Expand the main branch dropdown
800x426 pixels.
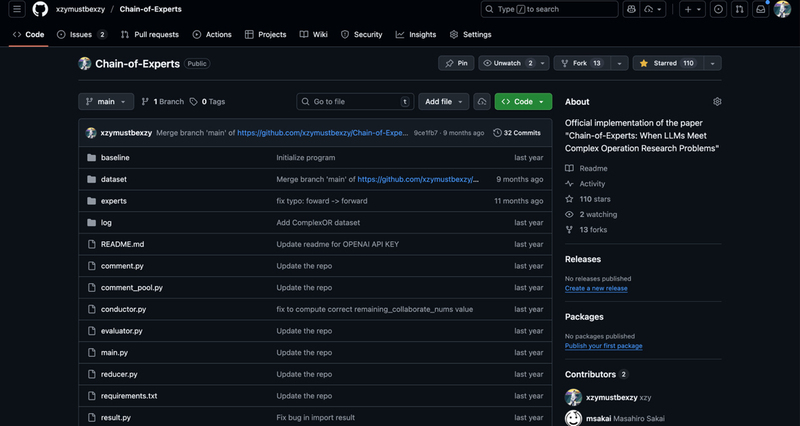[x=106, y=102]
